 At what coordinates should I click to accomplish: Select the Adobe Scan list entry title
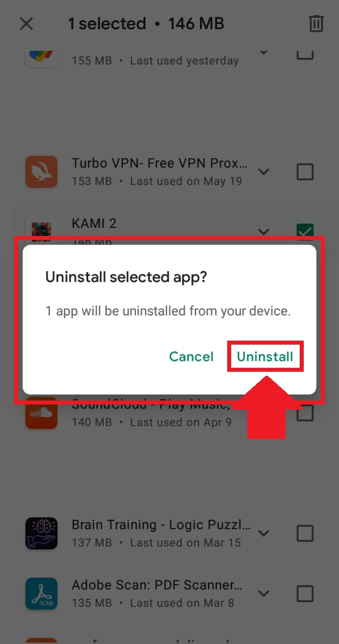(x=157, y=585)
